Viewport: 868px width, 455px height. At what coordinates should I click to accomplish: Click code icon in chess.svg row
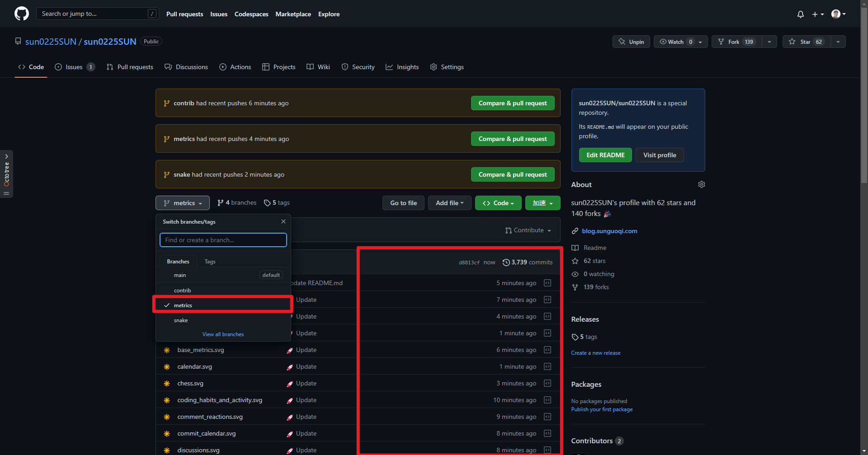click(x=547, y=384)
